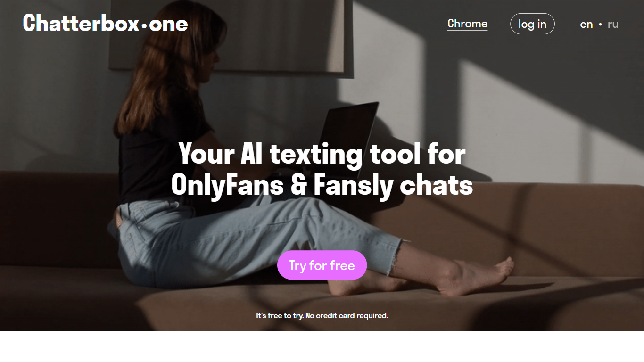644x362 pixels.
Task: Open the Chrome extension link
Action: tap(467, 24)
